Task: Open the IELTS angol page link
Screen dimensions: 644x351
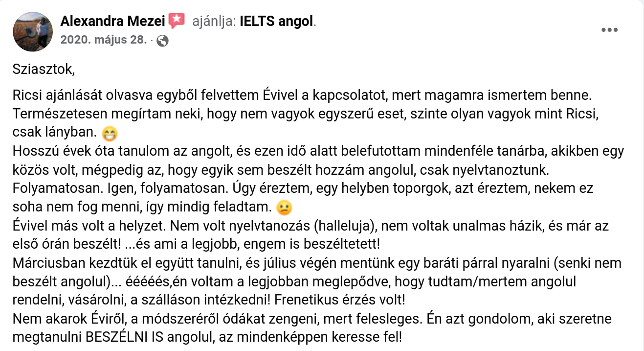Action: point(276,22)
